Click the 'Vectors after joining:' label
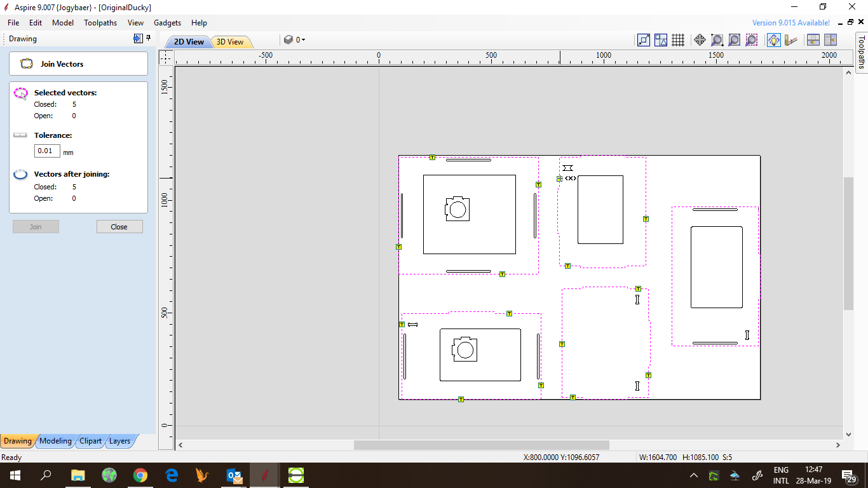Screen dimensions: 868x488 [x=72, y=174]
